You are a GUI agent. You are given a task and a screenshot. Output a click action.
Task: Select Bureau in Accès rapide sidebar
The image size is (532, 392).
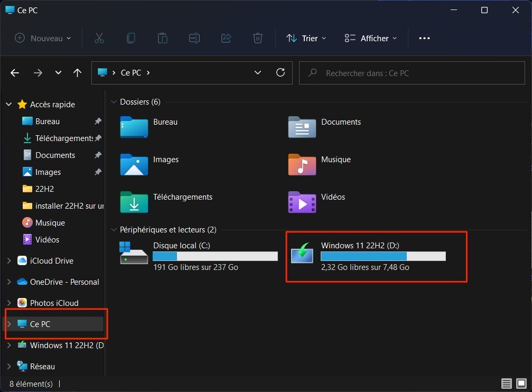tap(48, 121)
